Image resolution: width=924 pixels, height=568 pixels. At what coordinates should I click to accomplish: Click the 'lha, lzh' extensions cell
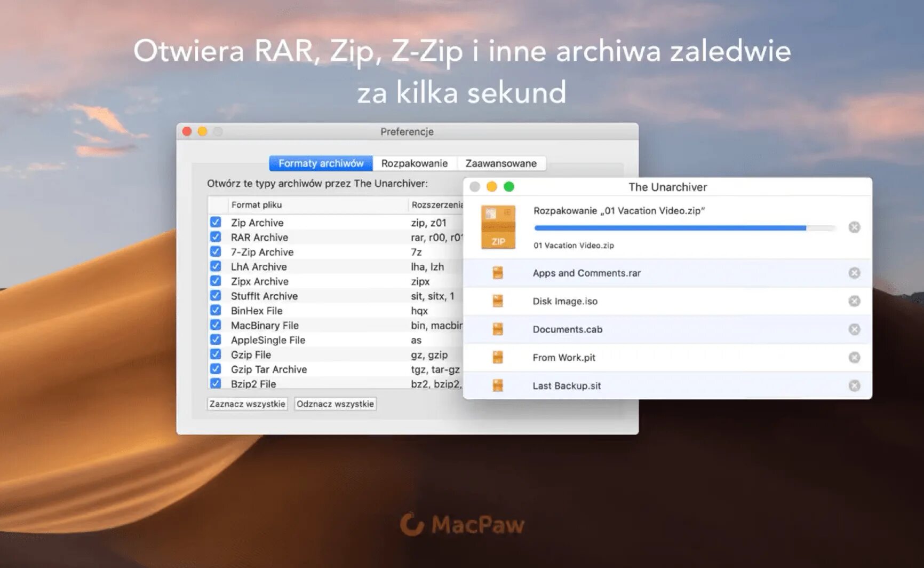click(x=427, y=266)
